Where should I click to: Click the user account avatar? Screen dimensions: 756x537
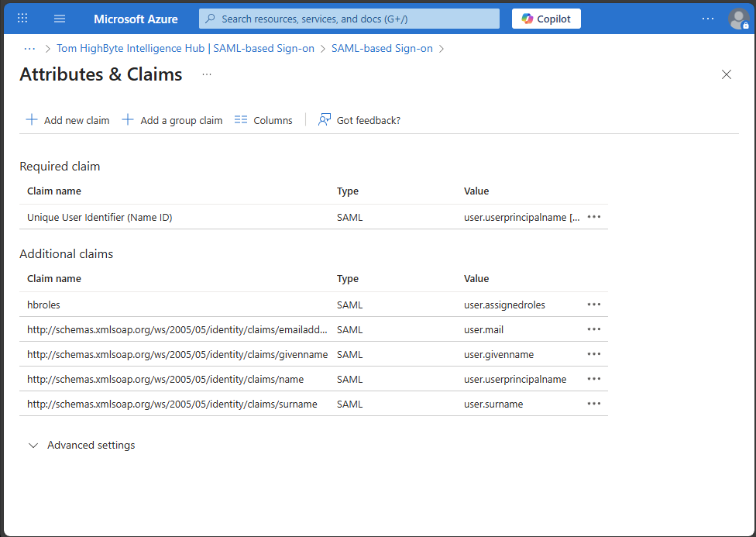[738, 19]
